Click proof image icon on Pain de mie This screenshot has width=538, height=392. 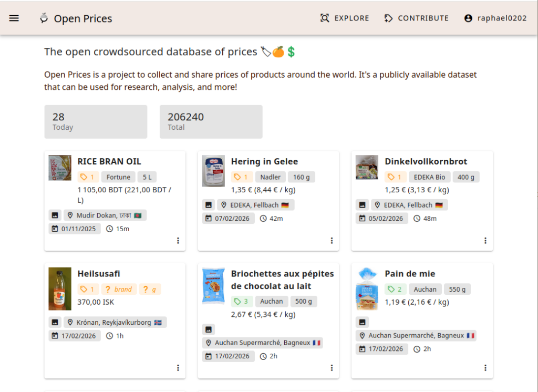point(362,322)
